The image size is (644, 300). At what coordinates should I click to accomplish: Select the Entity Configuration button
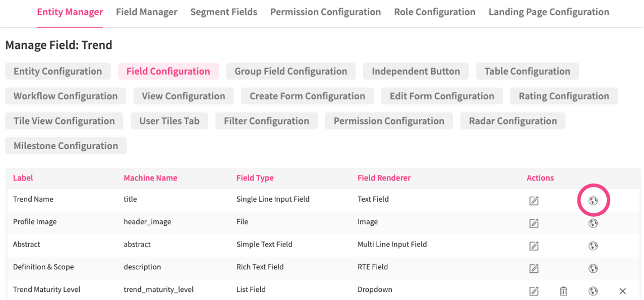(x=57, y=71)
